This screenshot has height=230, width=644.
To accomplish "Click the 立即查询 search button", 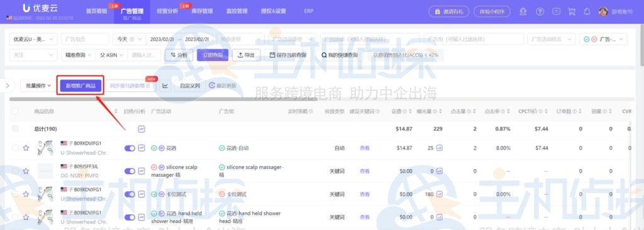I will pos(213,55).
